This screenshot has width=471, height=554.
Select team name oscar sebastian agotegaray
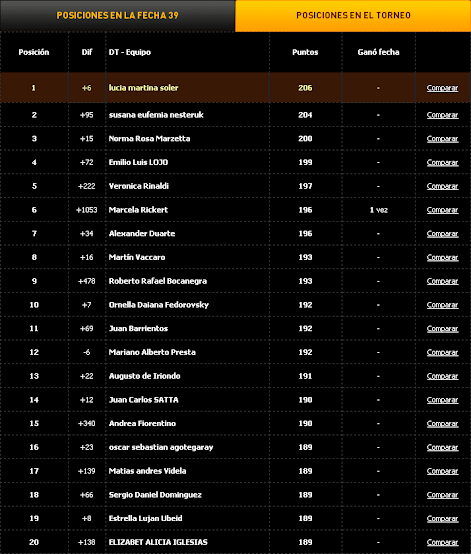pos(161,447)
